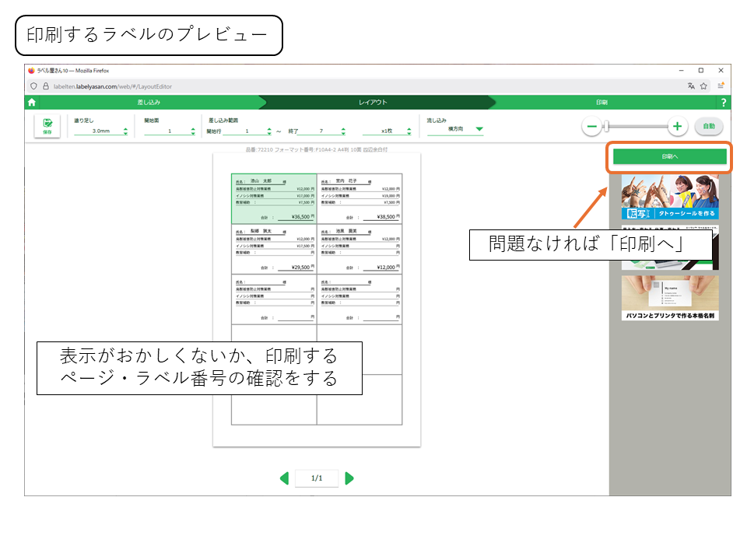Click the 保存 save icon button

[47, 126]
